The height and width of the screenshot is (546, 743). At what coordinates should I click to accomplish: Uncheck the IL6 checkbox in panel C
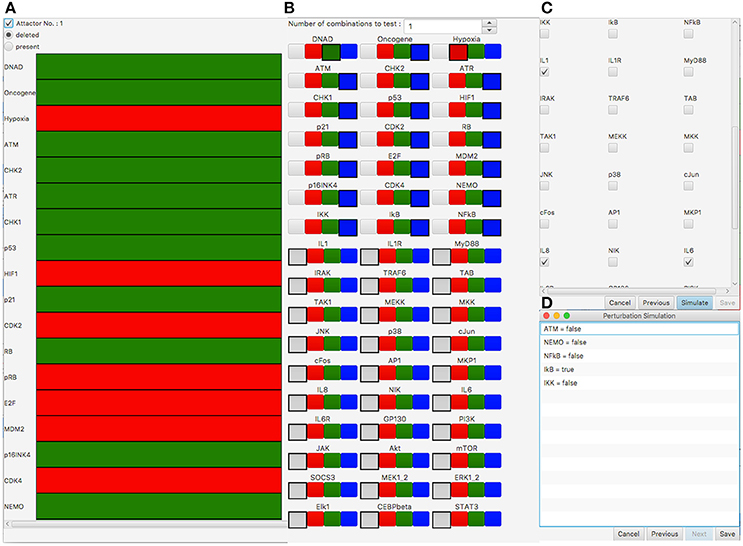pos(689,262)
